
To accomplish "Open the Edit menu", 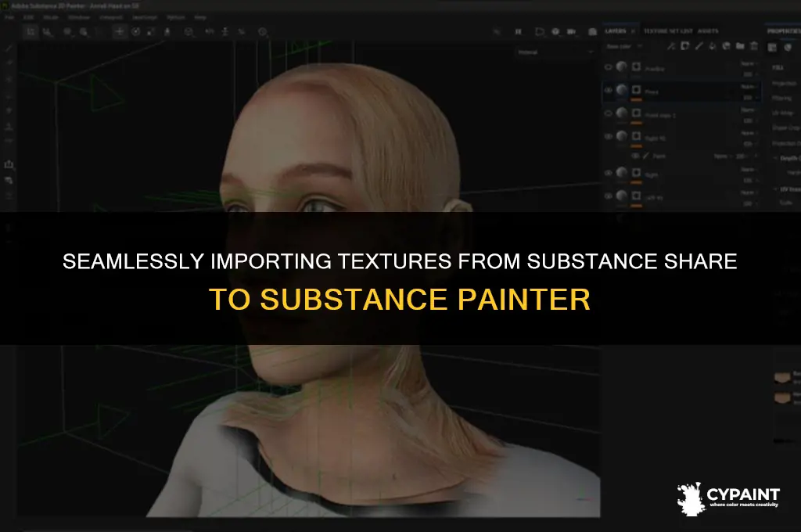I will click(29, 17).
